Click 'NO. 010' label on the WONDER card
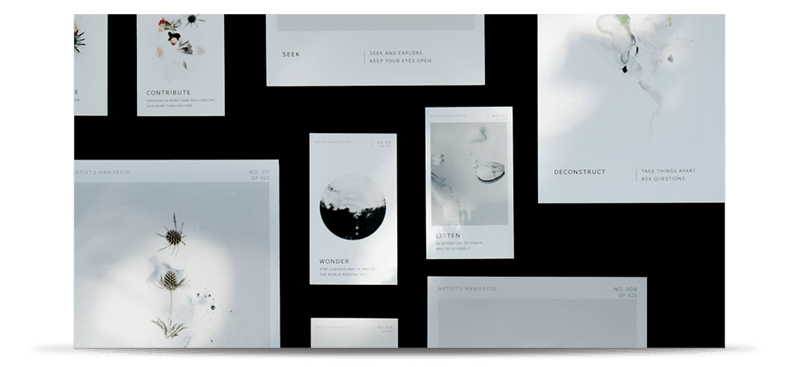Image resolution: width=800 pixels, height=367 pixels. [384, 142]
